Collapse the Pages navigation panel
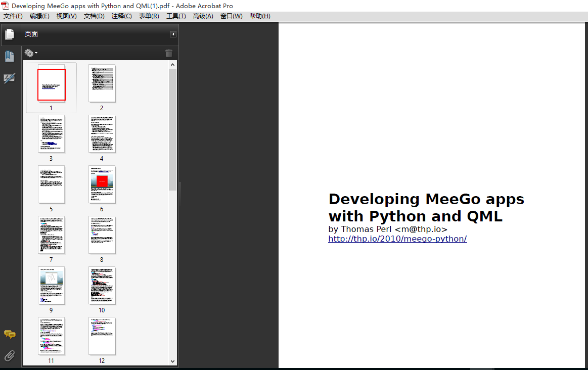588x370 pixels. 173,34
